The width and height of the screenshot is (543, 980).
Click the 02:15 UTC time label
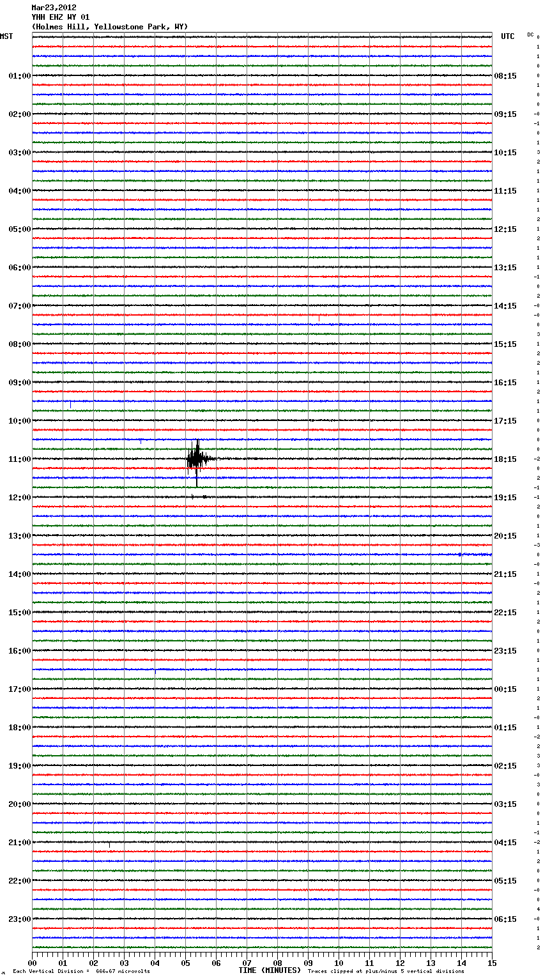tap(505, 766)
